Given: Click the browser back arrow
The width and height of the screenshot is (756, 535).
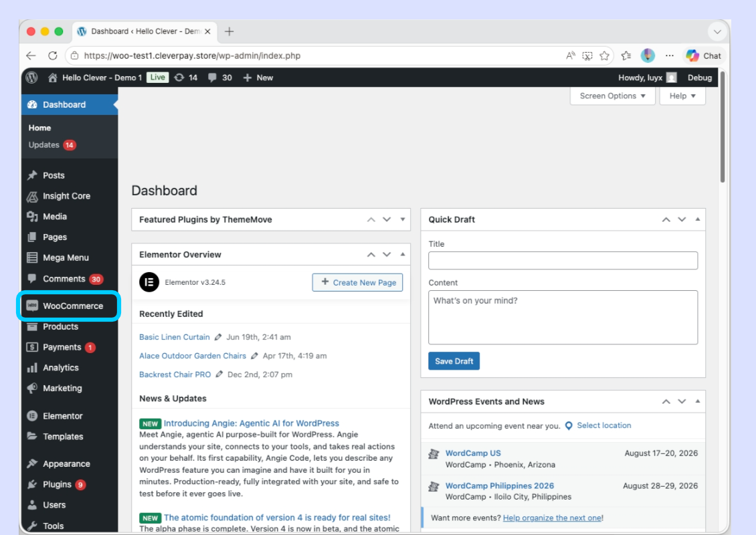Looking at the screenshot, I should coord(31,56).
